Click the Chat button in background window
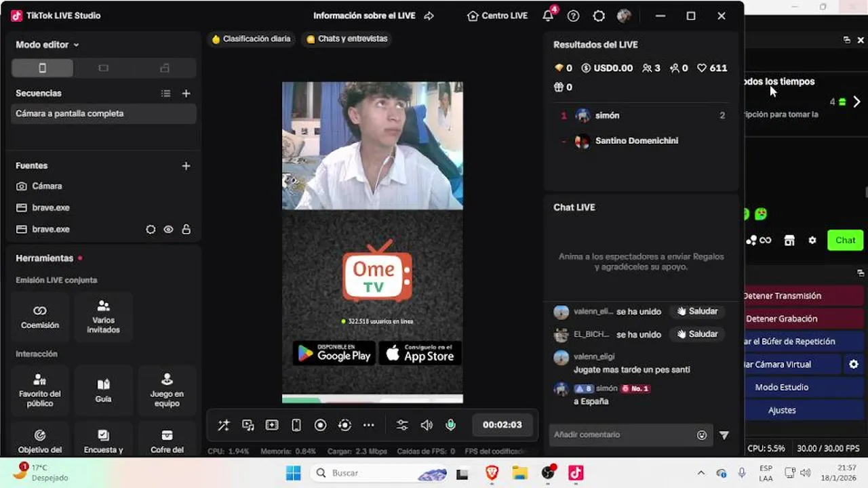868x488 pixels. click(845, 241)
